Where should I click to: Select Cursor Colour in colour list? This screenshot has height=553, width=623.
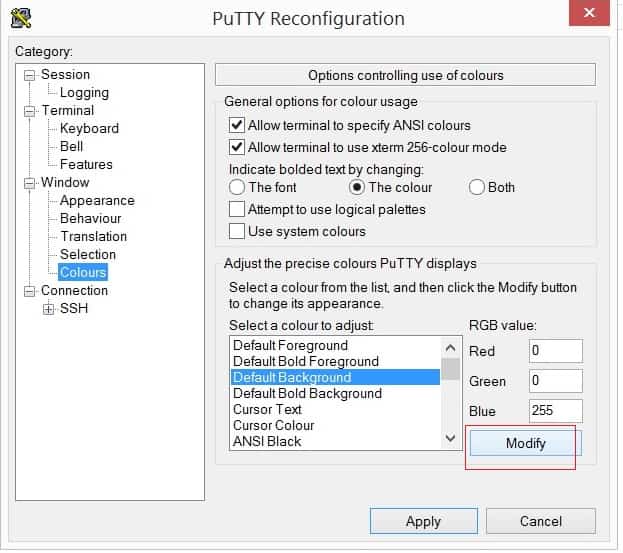335,425
